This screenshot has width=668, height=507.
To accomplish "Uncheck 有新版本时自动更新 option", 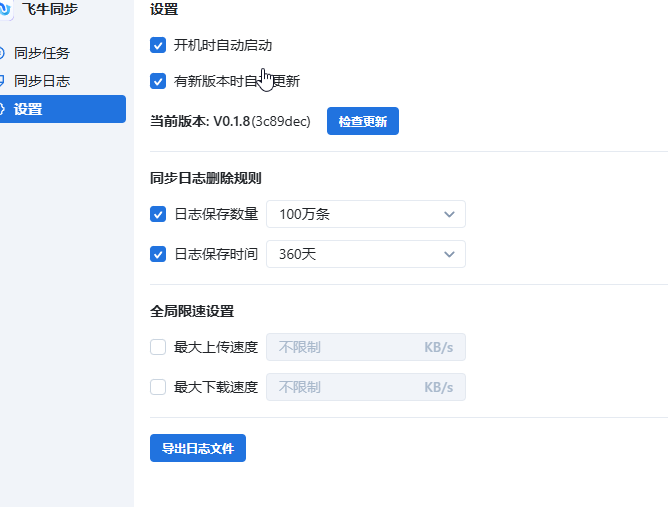I will 158,81.
